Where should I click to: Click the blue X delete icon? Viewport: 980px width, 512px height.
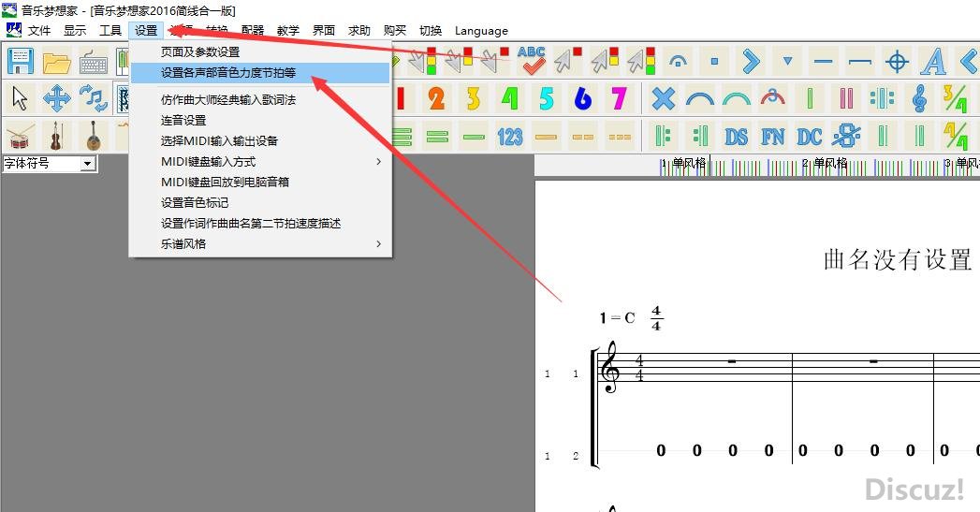click(663, 99)
